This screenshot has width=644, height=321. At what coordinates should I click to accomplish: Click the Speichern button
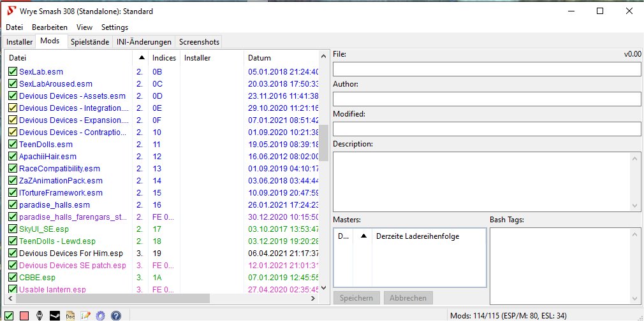(356, 298)
